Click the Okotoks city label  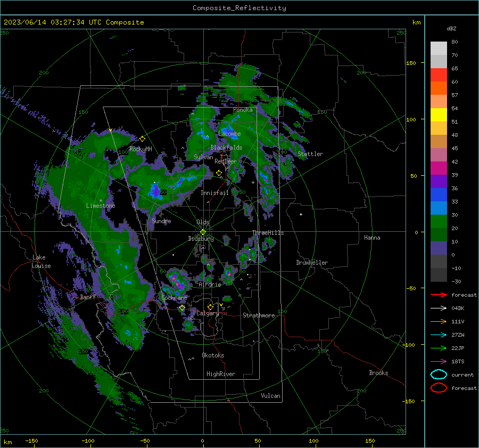click(x=213, y=355)
